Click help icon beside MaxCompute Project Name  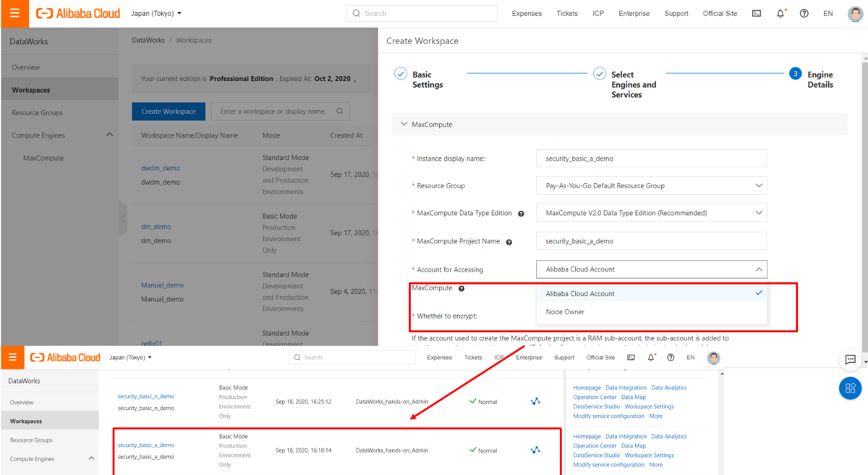click(509, 242)
